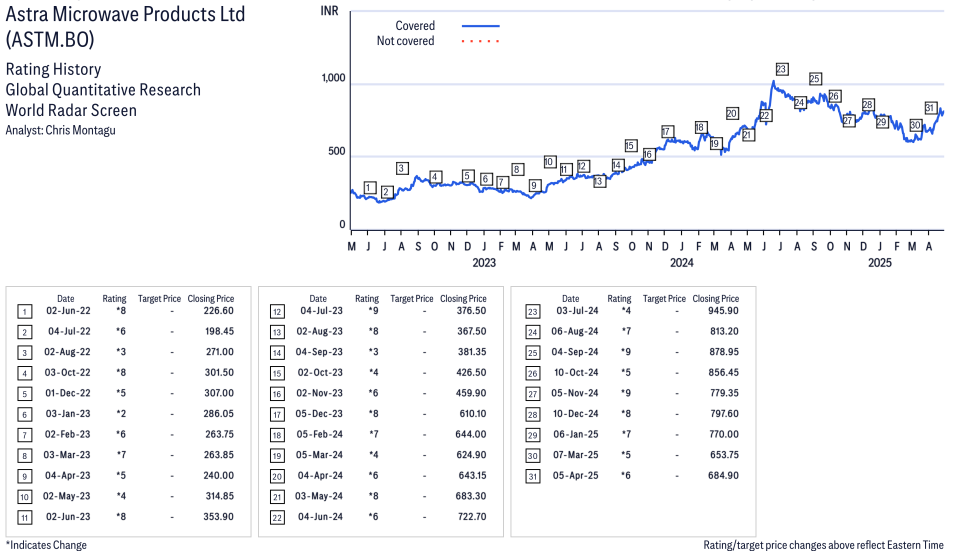Click the 'Covered' legend label
955x551 pixels.
pos(415,26)
